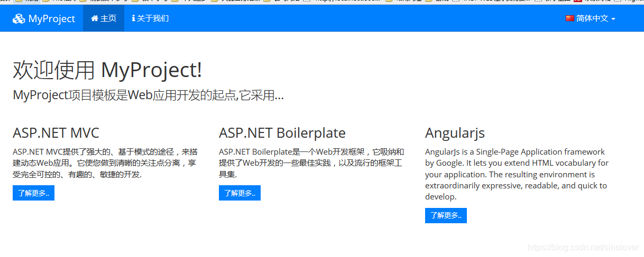
Task: Click 了解更多 under ASP.NET MVC
Action: click(33, 193)
